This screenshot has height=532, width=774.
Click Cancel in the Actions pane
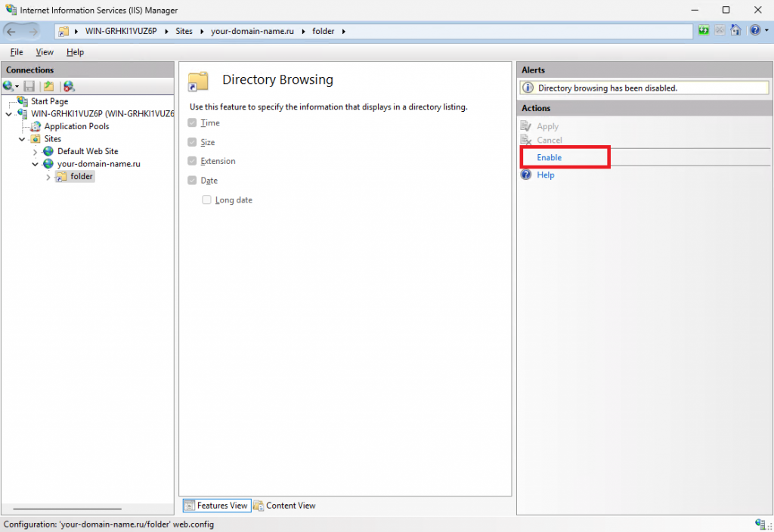tap(550, 140)
